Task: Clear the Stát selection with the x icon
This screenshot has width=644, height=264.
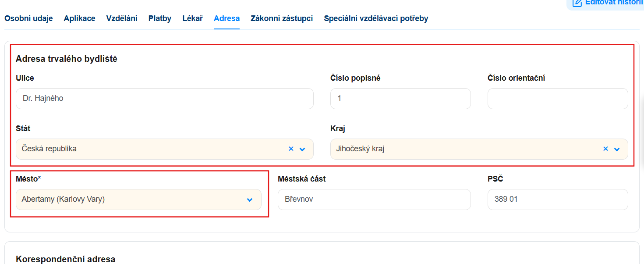Action: [291, 149]
